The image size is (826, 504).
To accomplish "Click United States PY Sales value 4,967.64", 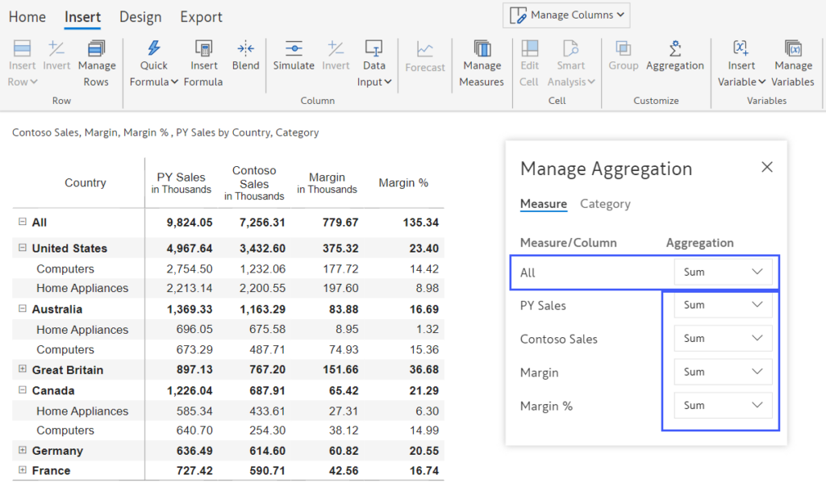I will click(190, 248).
